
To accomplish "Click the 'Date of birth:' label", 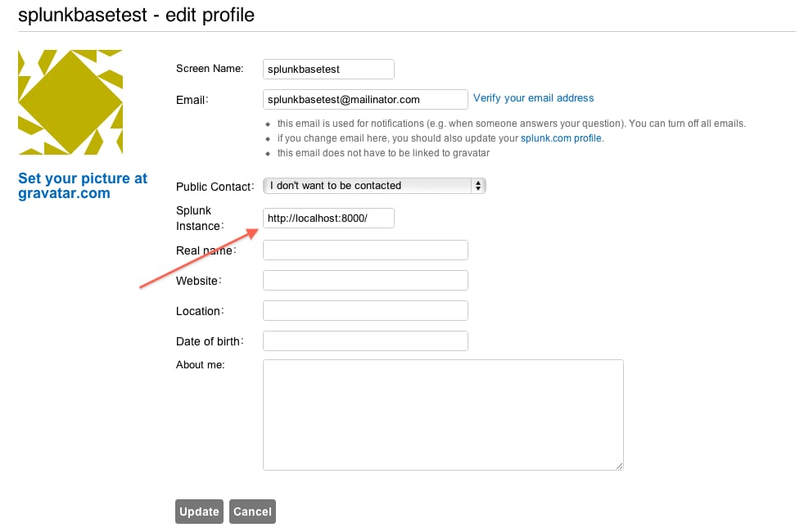I will tap(210, 341).
